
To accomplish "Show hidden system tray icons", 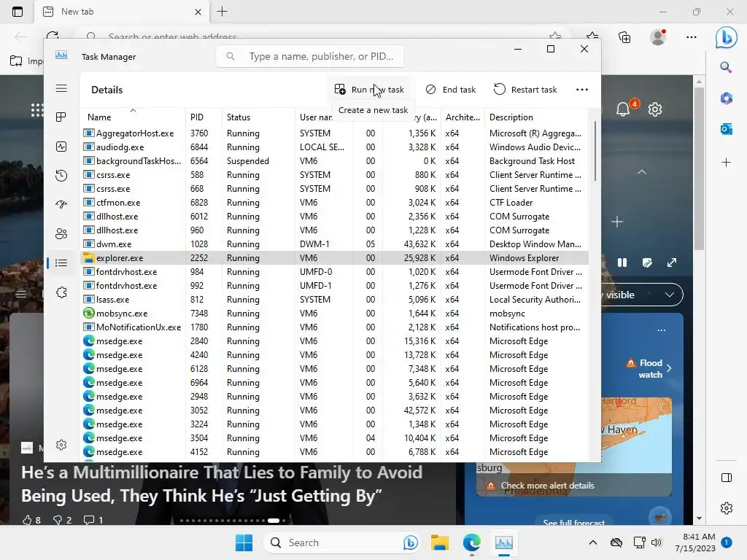I will point(592,542).
